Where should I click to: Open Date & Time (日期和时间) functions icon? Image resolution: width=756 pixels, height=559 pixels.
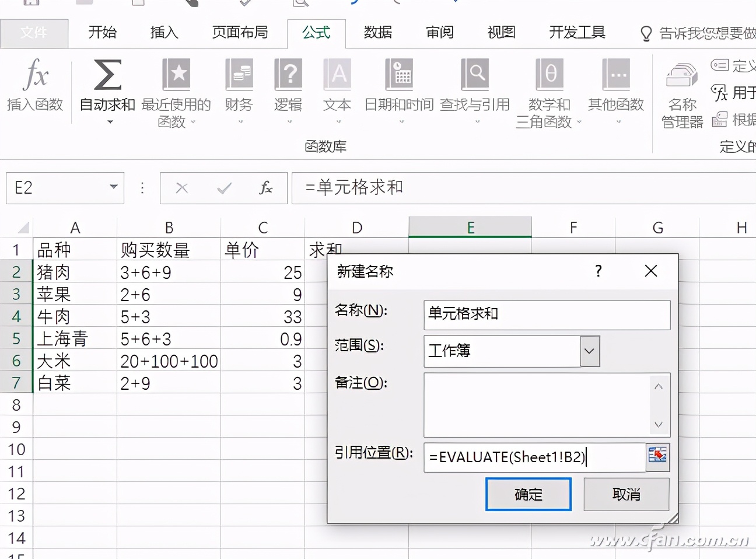(x=399, y=75)
